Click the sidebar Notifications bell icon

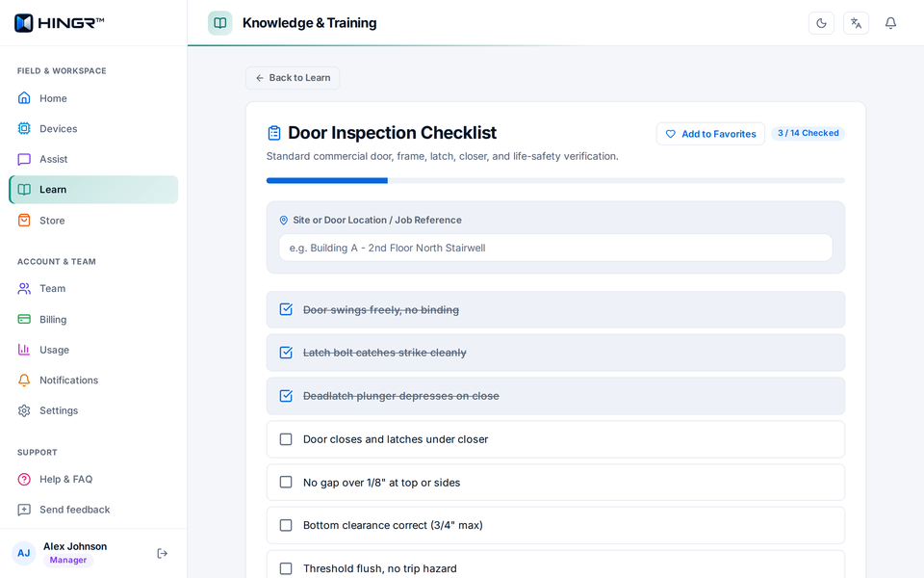click(24, 380)
